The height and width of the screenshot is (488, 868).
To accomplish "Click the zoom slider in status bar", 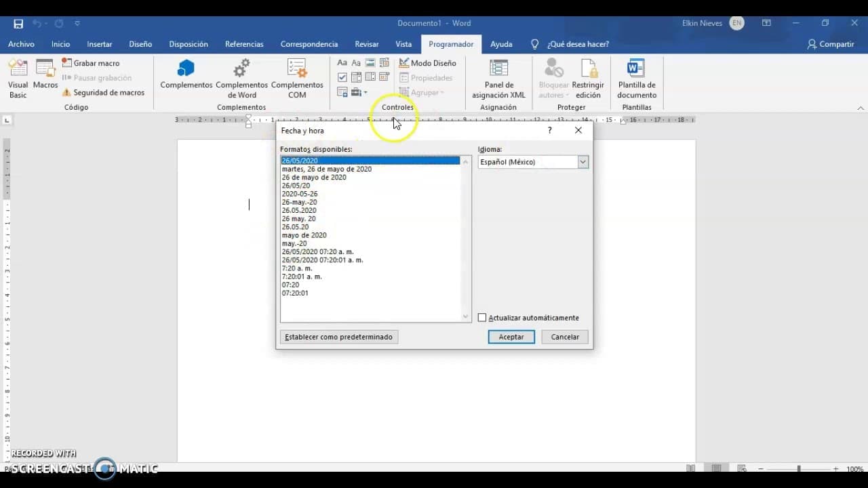I will (799, 469).
